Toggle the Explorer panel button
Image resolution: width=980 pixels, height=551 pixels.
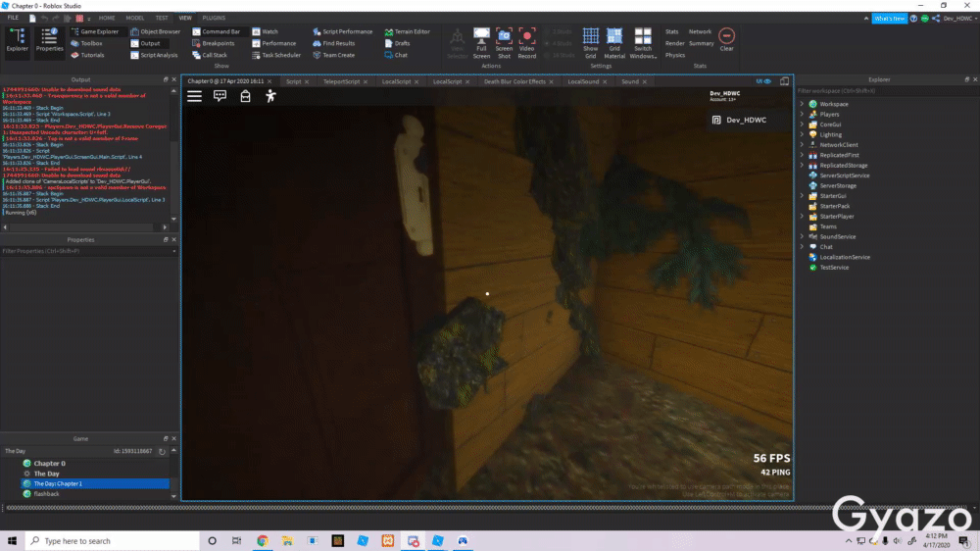17,40
